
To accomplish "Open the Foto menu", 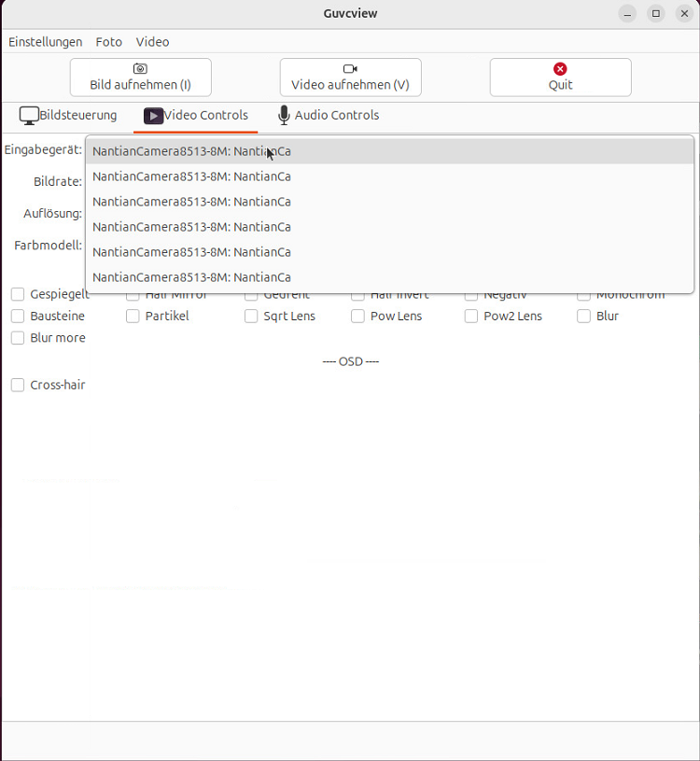I will pyautogui.click(x=108, y=42).
